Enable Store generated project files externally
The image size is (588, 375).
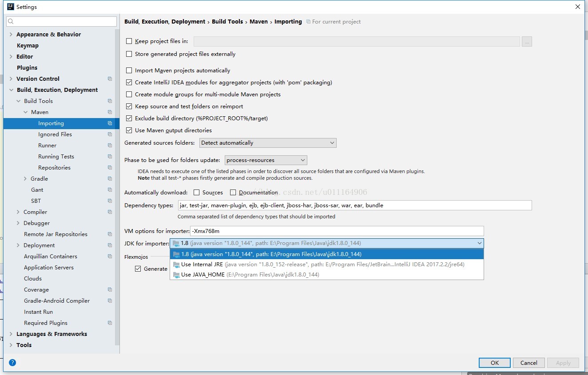pos(129,54)
